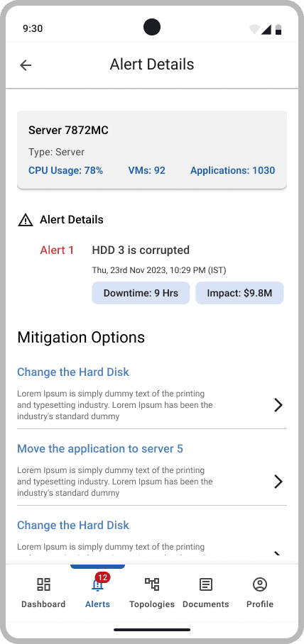
Task: Open the Profile tab
Action: click(x=260, y=593)
